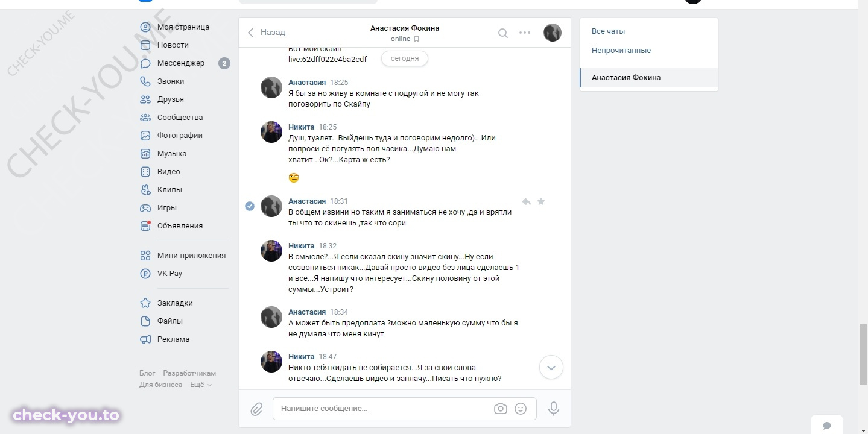Open the Мессенджер chat bubble icon
The image size is (868, 434).
coord(145,63)
